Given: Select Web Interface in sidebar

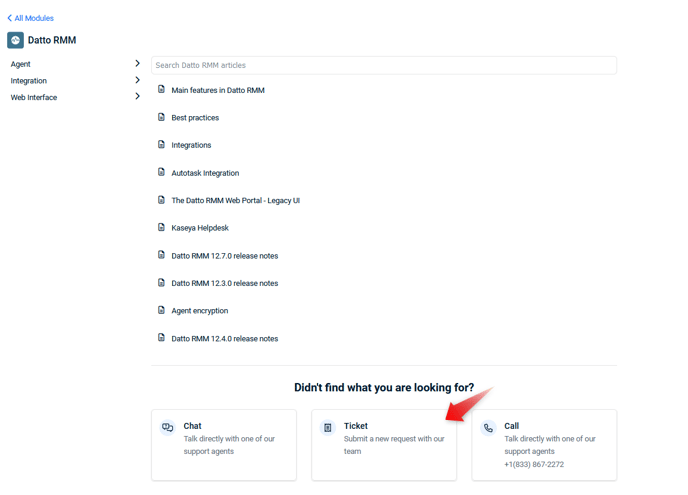Looking at the screenshot, I should pos(34,97).
